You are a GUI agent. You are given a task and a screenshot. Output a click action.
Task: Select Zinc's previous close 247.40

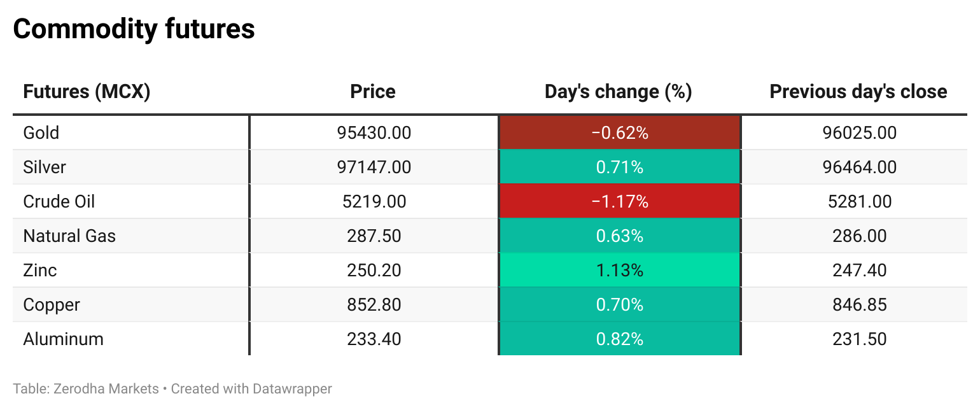point(859,271)
